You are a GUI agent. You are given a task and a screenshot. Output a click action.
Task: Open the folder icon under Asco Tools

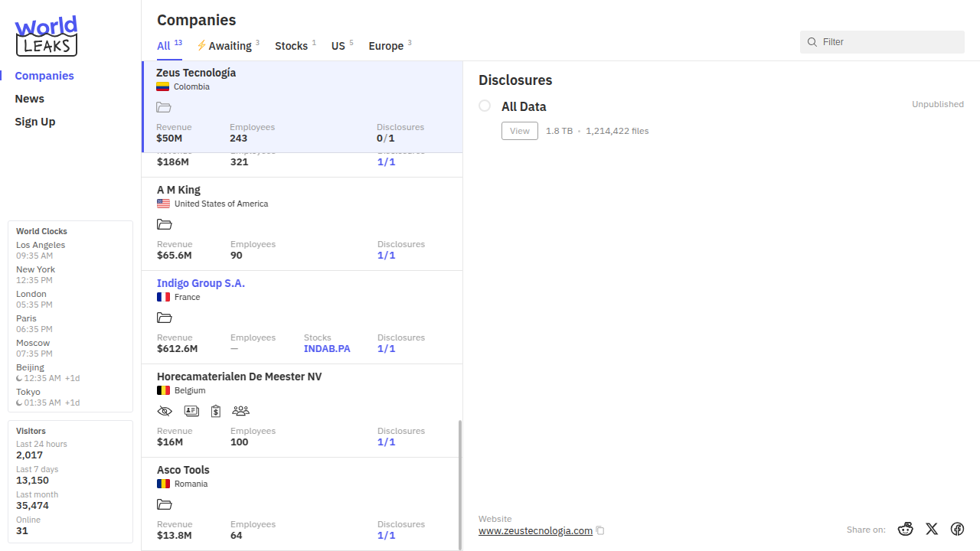point(164,504)
